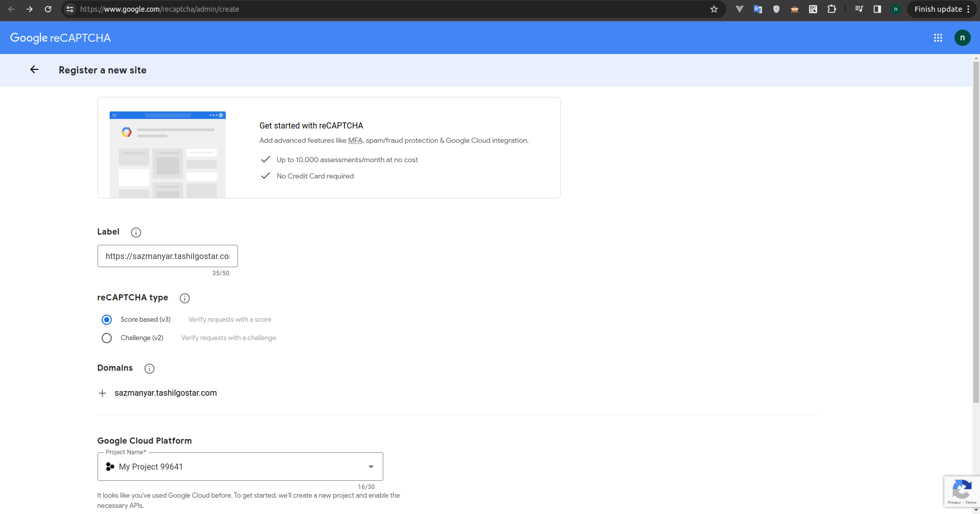980x514 pixels.
Task: Click the sazmanyar.tashilgostar.com domain field
Action: (165, 393)
